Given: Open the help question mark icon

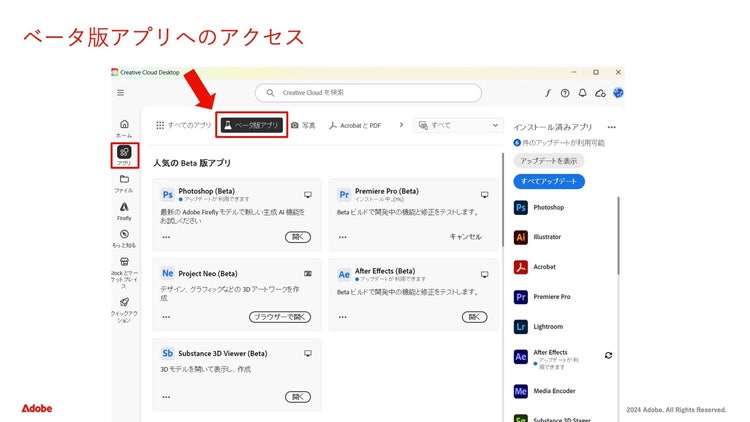Looking at the screenshot, I should (x=565, y=93).
